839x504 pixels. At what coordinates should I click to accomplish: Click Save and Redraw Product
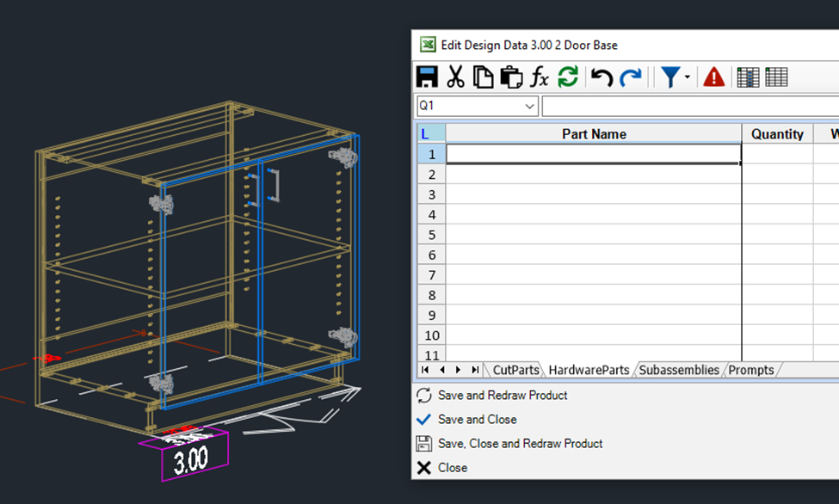pos(503,396)
